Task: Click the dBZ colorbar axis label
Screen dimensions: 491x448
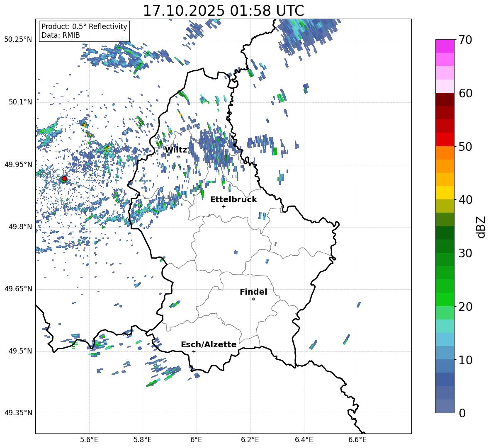Action: (481, 227)
